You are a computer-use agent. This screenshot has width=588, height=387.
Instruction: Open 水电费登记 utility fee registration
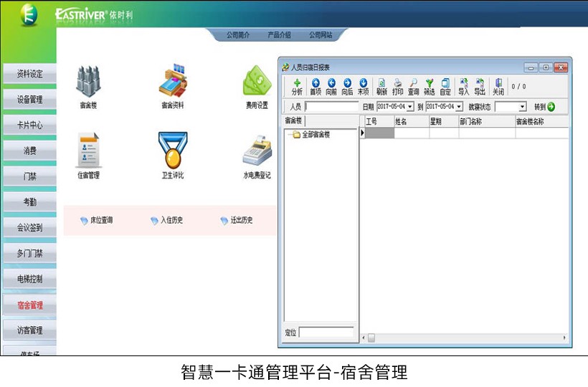[257, 156]
